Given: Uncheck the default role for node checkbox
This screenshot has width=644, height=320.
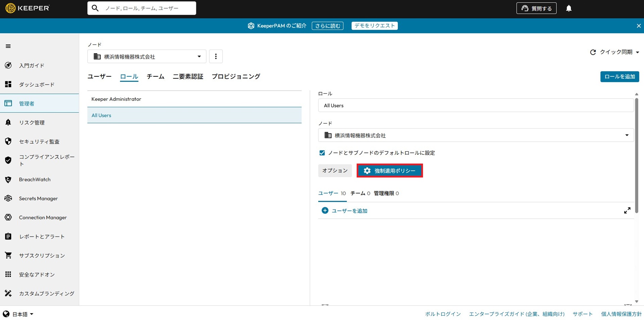Looking at the screenshot, I should tap(322, 153).
